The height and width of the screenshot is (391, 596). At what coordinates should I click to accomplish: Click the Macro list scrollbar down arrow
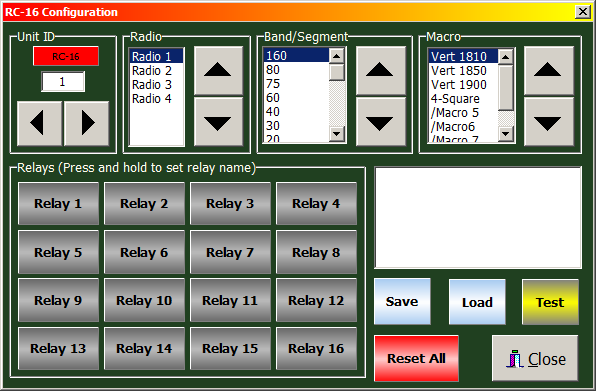(x=506, y=134)
